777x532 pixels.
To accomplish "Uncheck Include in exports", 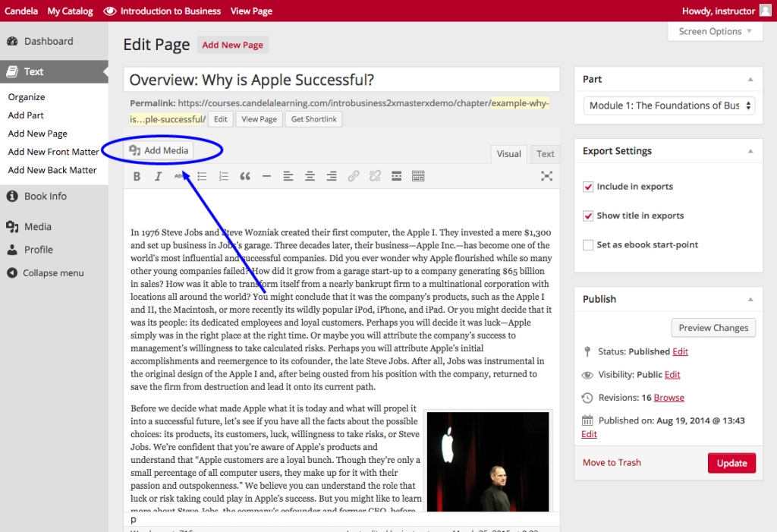I will (588, 187).
